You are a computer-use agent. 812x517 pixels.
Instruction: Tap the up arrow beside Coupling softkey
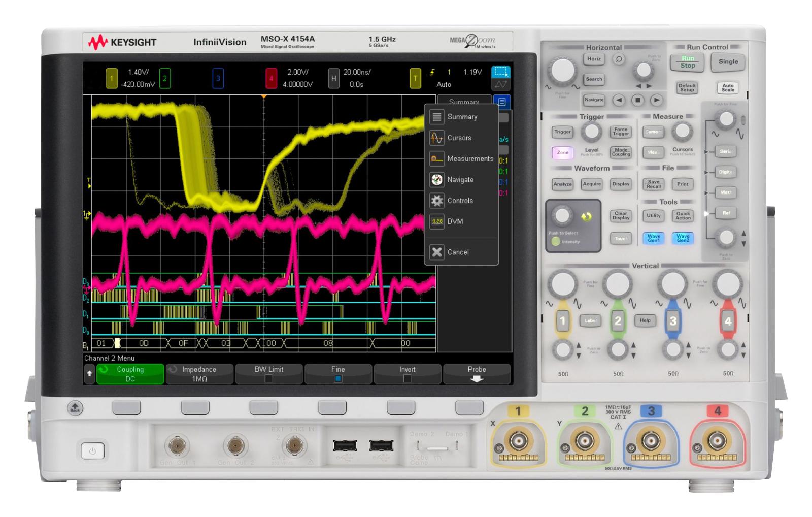click(x=89, y=374)
